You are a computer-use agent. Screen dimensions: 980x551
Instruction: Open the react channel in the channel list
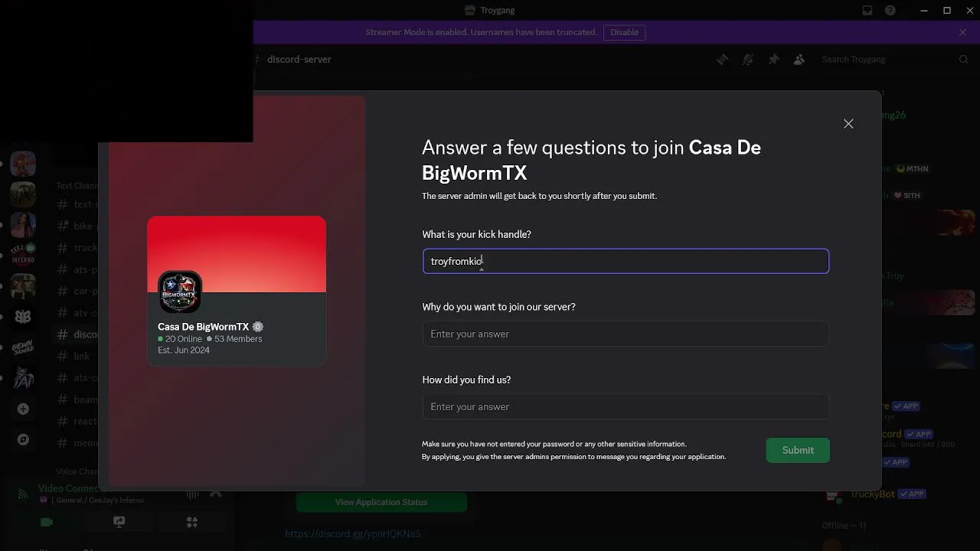point(77,421)
